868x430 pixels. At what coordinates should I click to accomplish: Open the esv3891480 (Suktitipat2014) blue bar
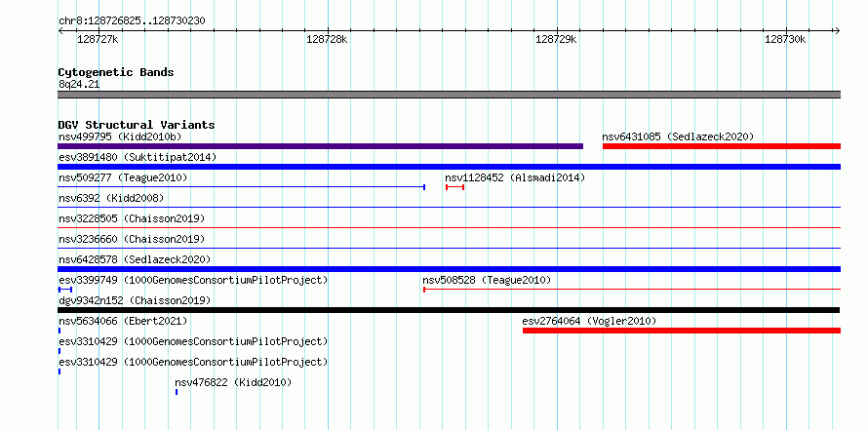click(x=449, y=167)
